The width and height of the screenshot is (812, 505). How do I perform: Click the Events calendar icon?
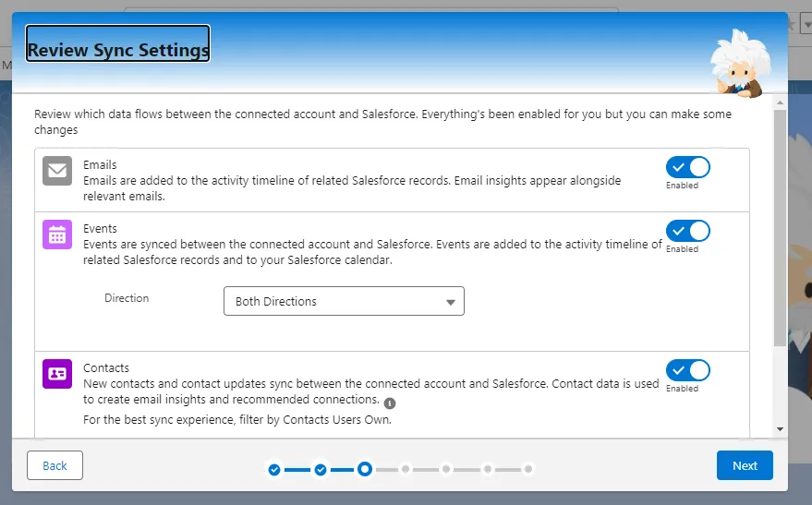[x=57, y=234]
